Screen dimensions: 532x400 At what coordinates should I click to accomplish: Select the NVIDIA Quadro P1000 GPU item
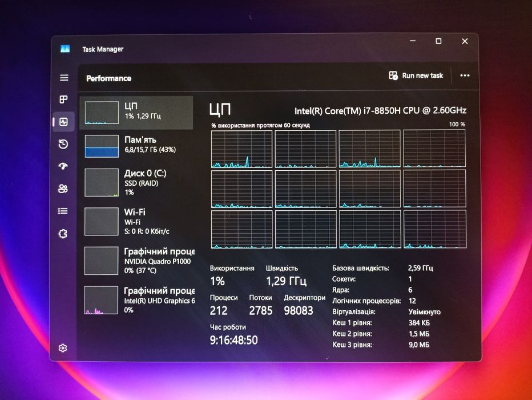[138, 261]
